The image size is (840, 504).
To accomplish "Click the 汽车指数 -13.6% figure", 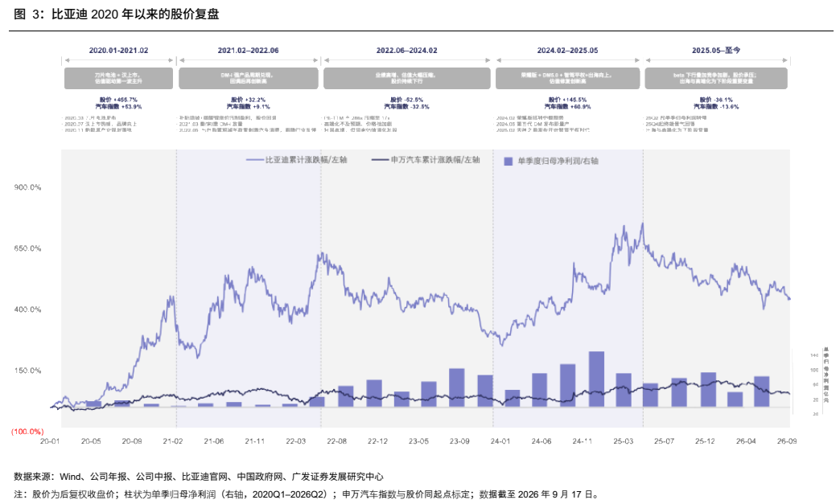I will pos(716,106).
